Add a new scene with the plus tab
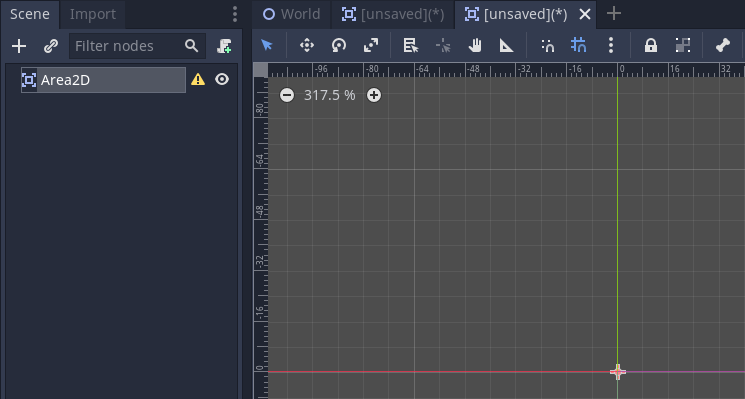This screenshot has width=745, height=399. point(614,13)
